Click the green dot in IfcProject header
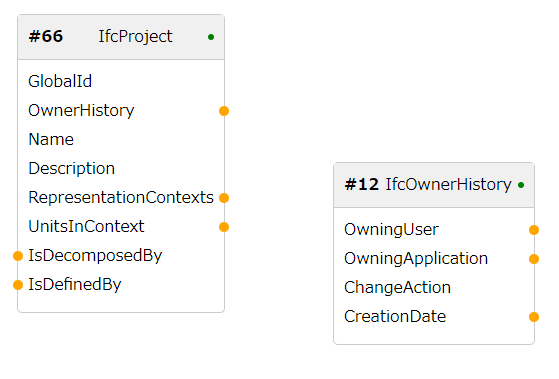 click(x=211, y=37)
